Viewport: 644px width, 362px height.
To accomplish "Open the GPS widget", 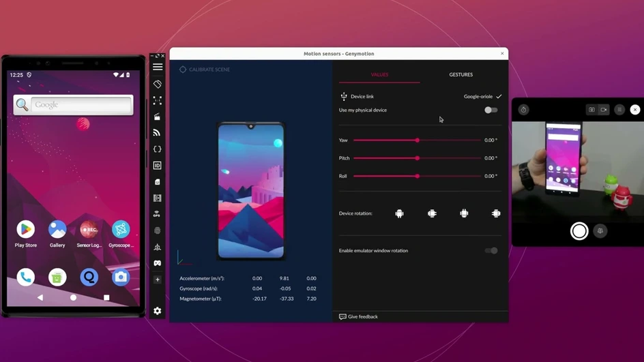I will [157, 214].
